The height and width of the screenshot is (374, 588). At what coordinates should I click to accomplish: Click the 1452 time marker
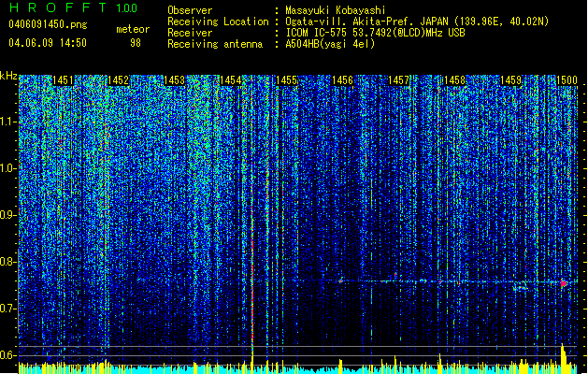coord(119,80)
